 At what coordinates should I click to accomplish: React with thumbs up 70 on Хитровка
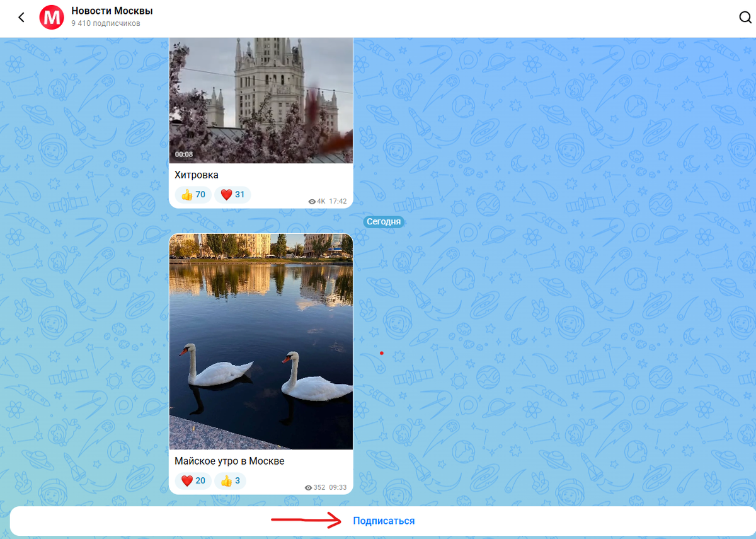tap(193, 194)
